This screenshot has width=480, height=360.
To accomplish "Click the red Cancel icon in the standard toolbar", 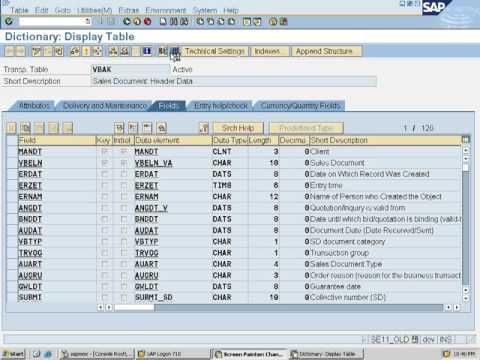I will [x=147, y=22].
